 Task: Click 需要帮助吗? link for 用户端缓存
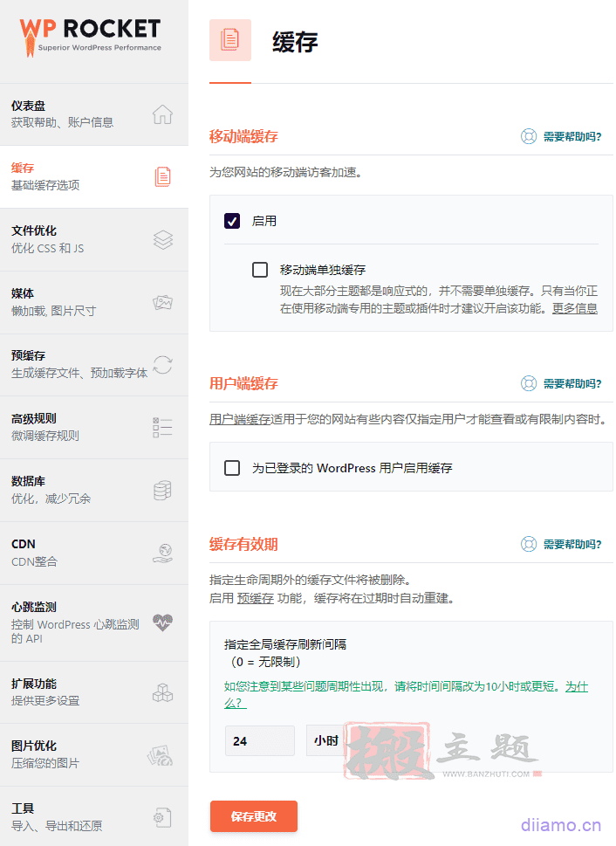[572, 383]
